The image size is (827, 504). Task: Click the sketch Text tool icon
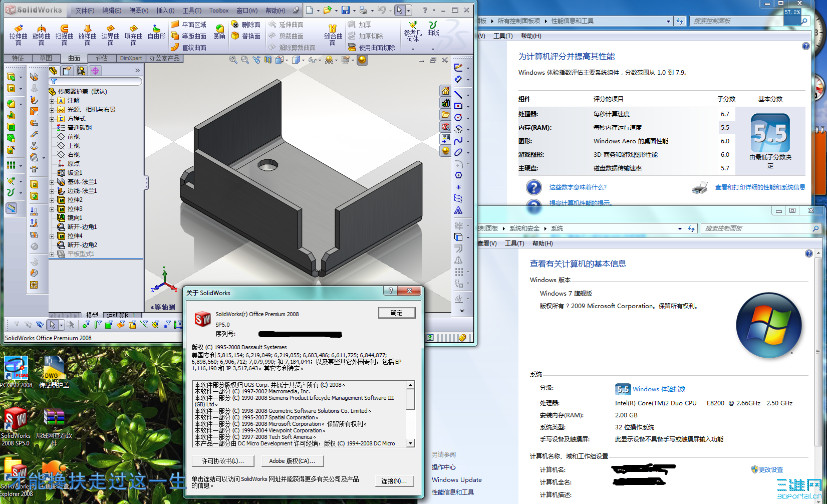458,210
